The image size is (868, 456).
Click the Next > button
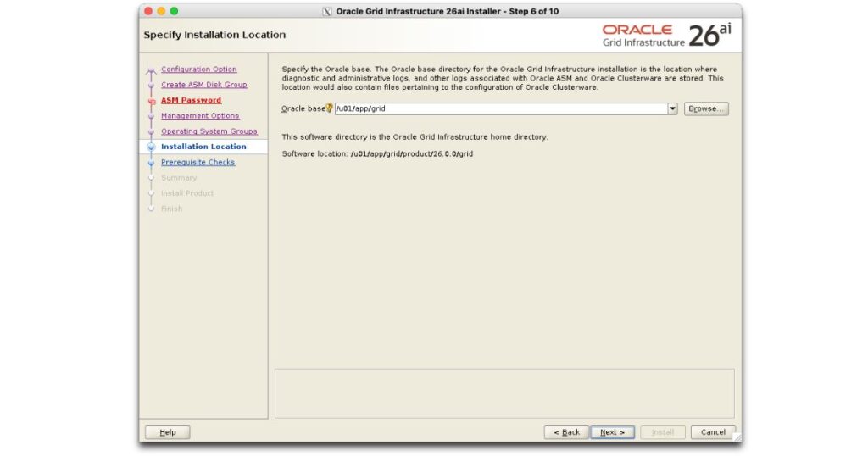[x=612, y=432]
